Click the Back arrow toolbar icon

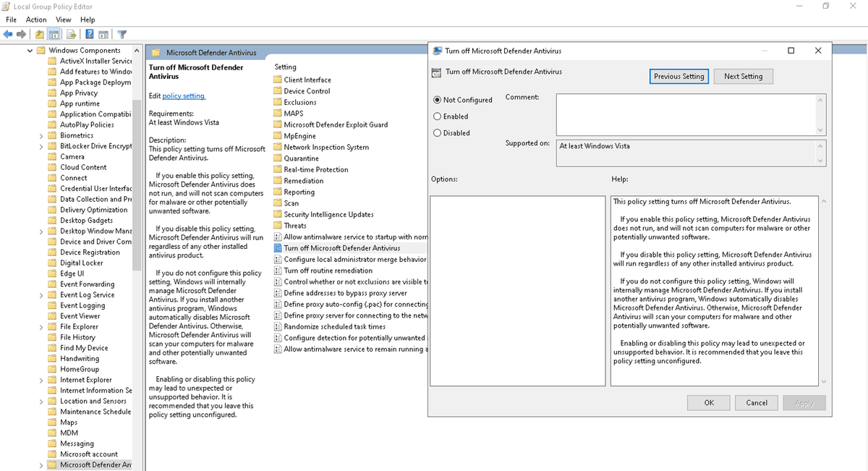[9, 34]
